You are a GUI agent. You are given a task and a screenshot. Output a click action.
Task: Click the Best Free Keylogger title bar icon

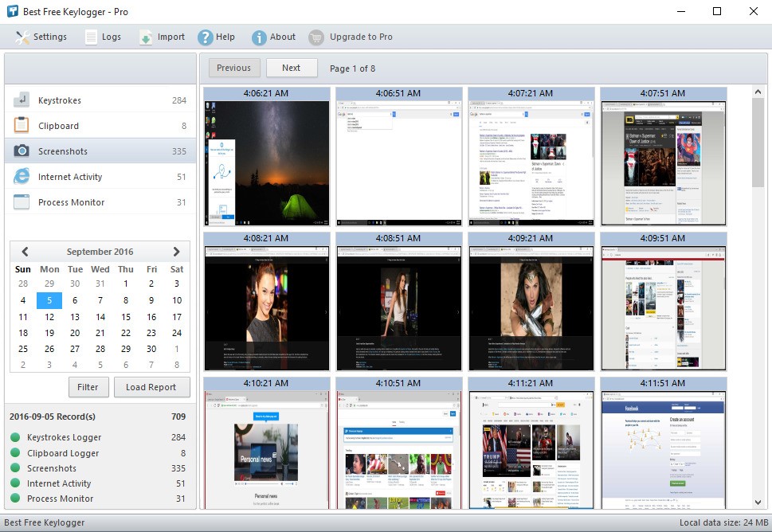click(12, 11)
